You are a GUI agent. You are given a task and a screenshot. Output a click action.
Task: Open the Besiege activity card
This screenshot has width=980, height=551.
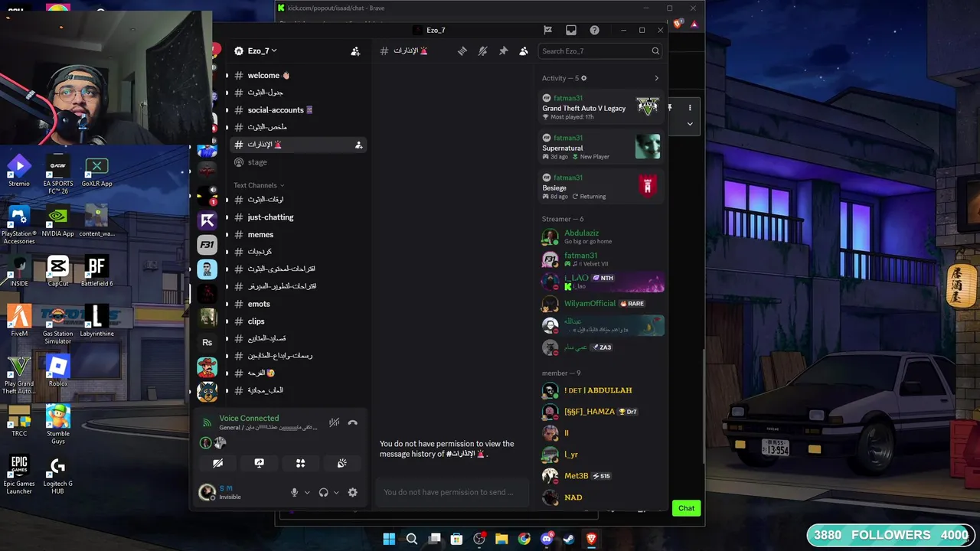pos(601,186)
